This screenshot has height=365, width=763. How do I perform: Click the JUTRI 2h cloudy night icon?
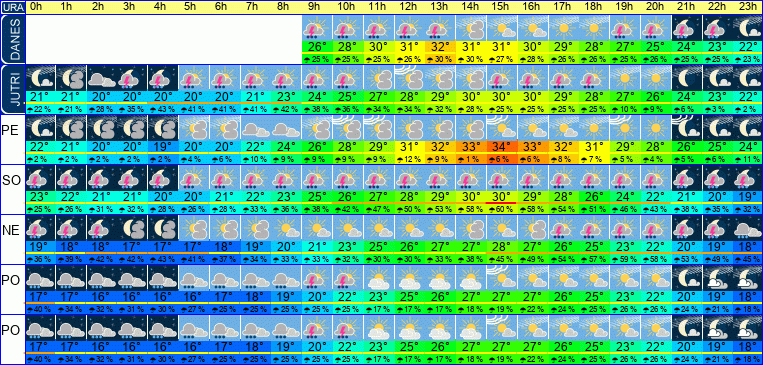pos(102,78)
